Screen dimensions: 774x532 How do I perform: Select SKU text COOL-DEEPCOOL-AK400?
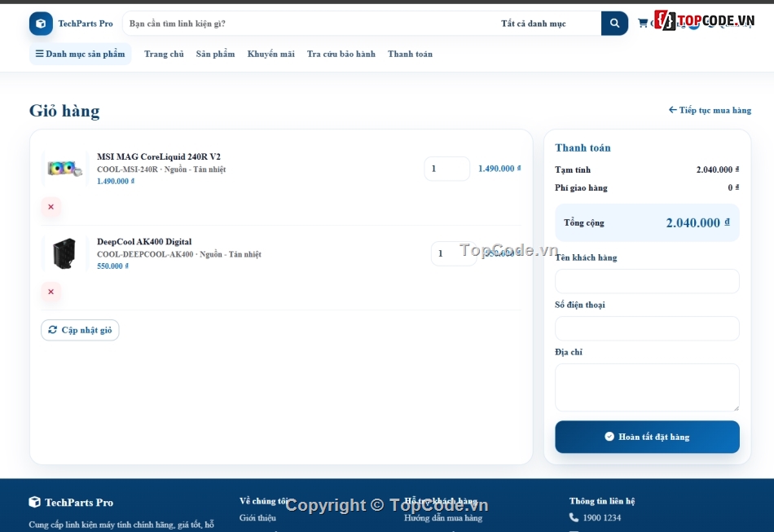click(x=145, y=254)
